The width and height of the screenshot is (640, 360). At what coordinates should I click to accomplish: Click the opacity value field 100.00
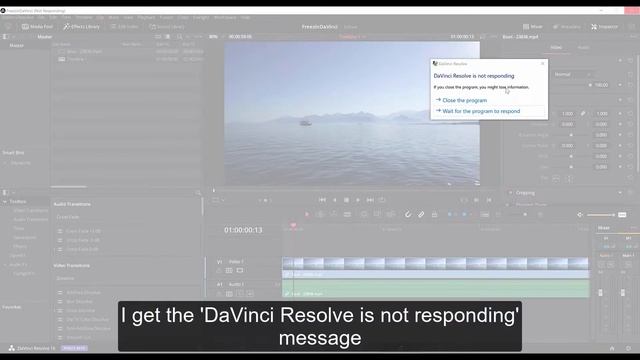point(601,85)
